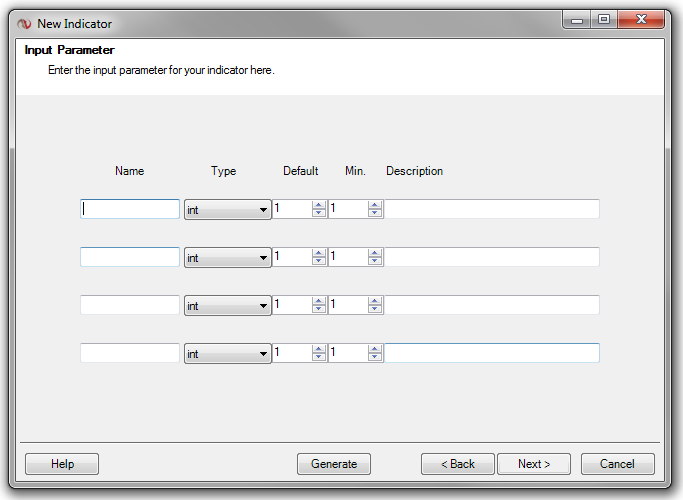This screenshot has height=500, width=683.
Task: Minimize the New Indicator window
Action: (x=577, y=20)
